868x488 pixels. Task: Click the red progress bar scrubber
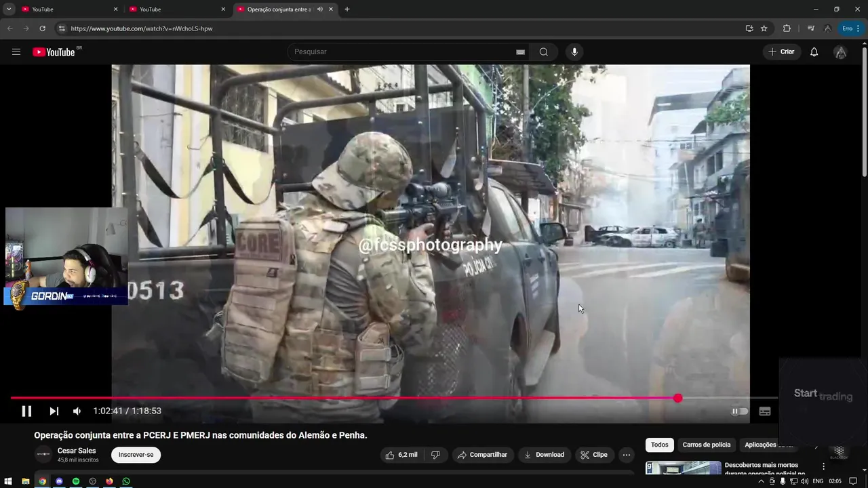[677, 399]
